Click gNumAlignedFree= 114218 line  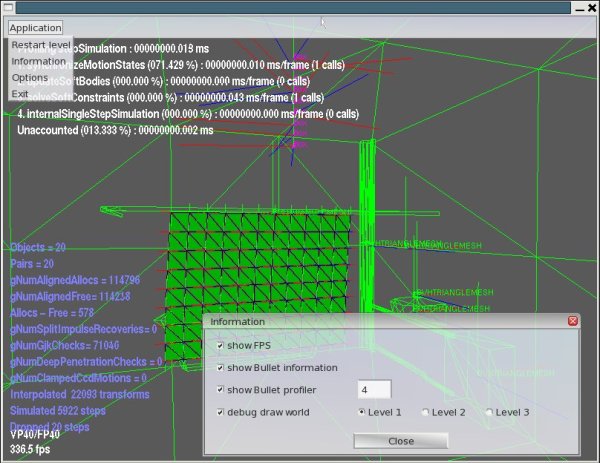point(70,297)
